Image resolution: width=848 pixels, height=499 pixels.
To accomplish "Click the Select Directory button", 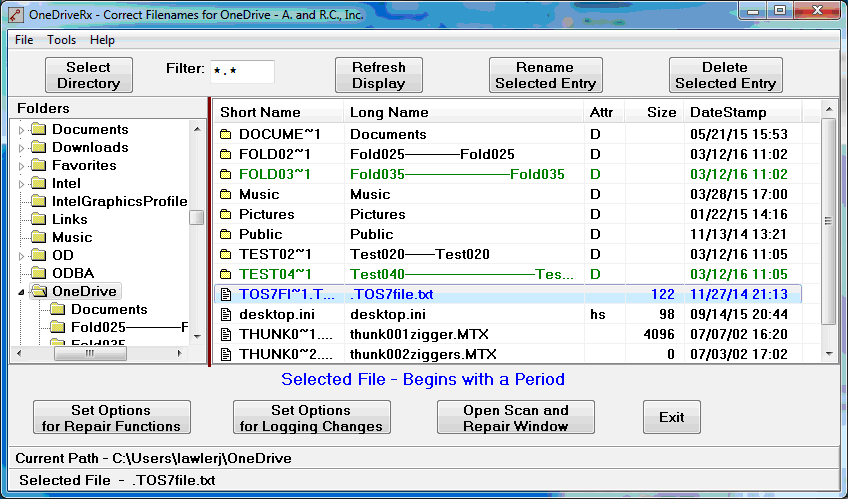I will click(89, 75).
